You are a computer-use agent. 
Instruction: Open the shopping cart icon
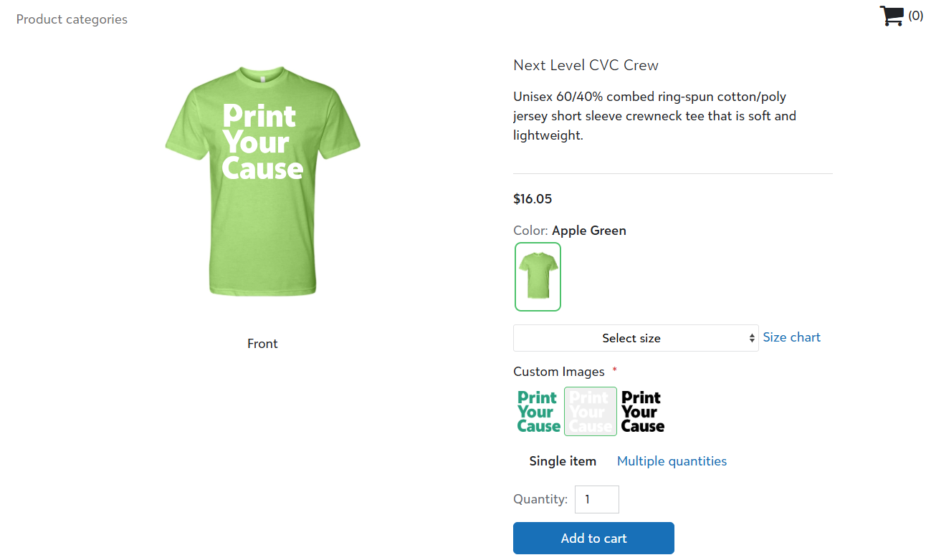pos(892,16)
